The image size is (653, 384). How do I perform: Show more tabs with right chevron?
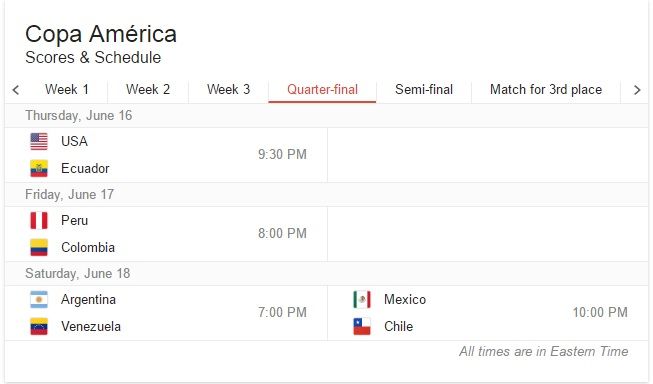point(637,90)
